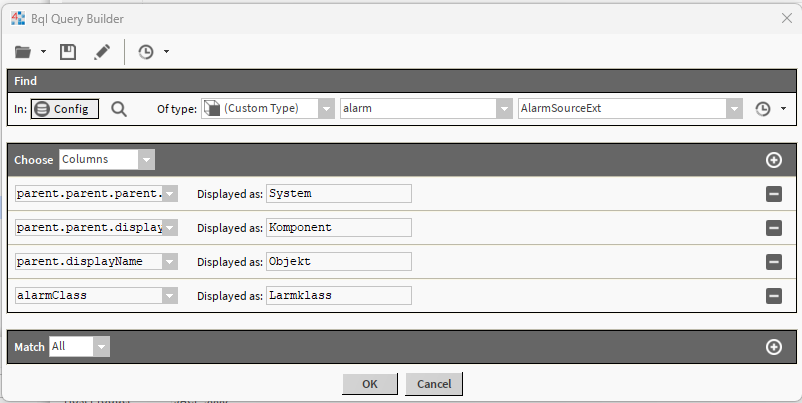Image resolution: width=802 pixels, height=403 pixels.
Task: Click the pencil edit icon
Action: point(102,51)
